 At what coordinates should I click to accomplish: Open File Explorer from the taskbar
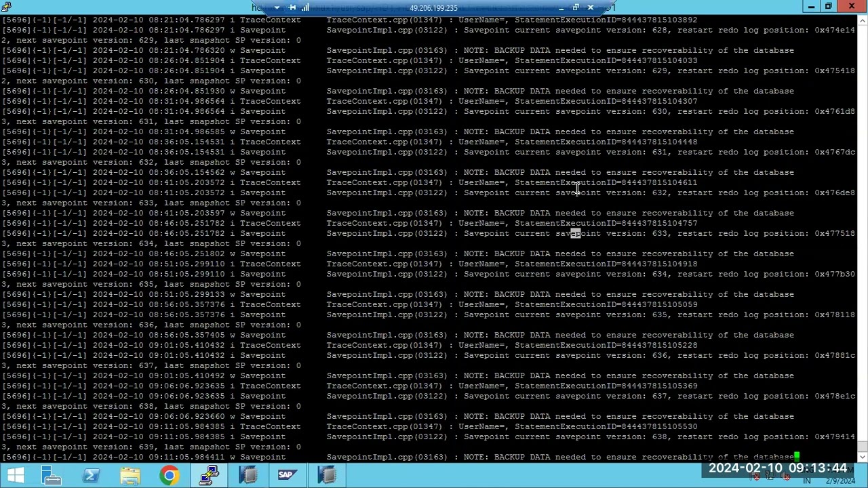[x=130, y=475]
